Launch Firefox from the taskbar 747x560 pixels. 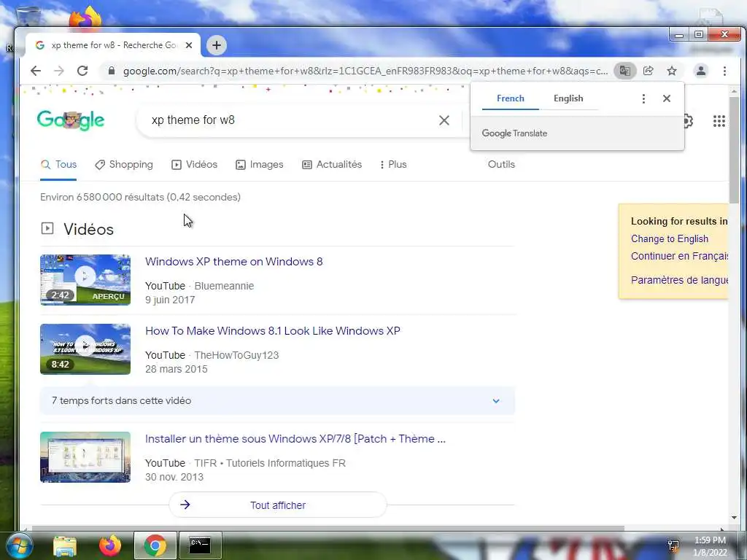tap(110, 545)
